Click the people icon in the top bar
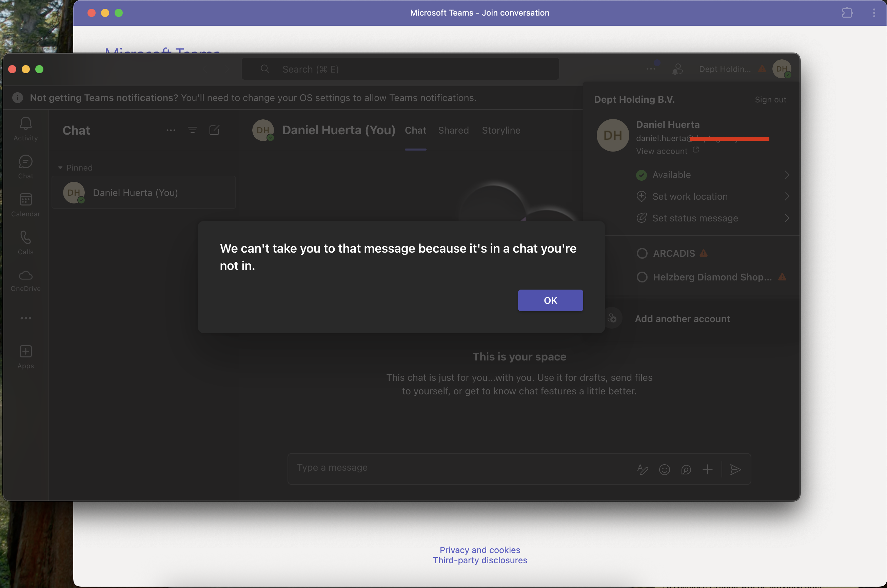The height and width of the screenshot is (588, 887). point(677,69)
